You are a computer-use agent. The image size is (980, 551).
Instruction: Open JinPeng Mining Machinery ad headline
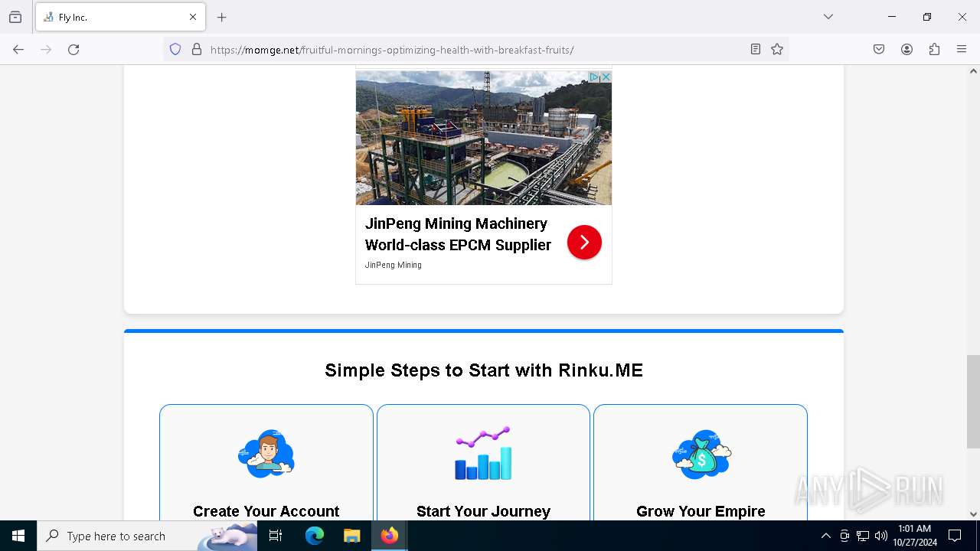pos(458,234)
